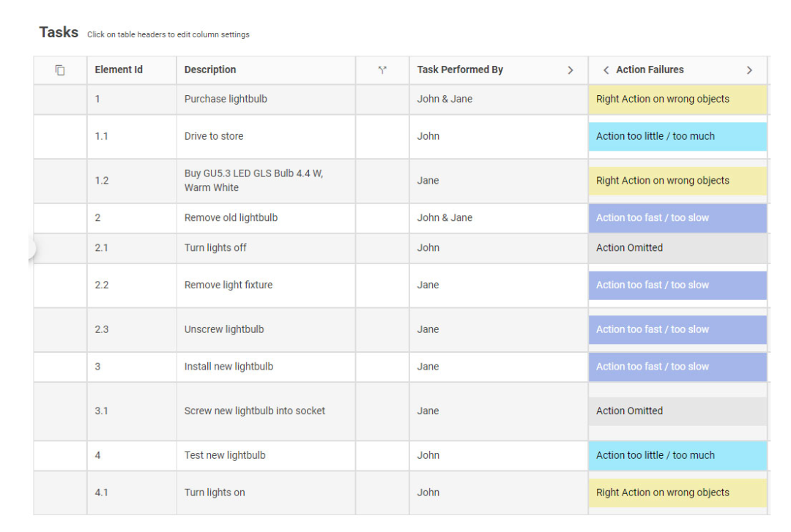
Task: Click grey Action Omitted cell for Turn lights off
Action: pyautogui.click(x=677, y=248)
